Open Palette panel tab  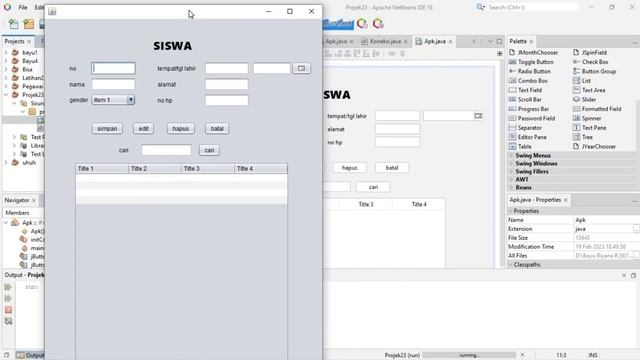click(x=518, y=41)
